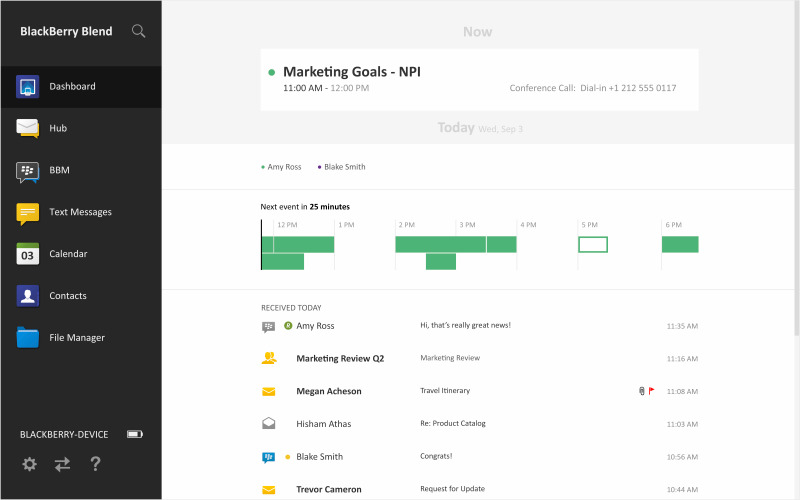Click BBM message icon beside Amy Ross

(268, 327)
